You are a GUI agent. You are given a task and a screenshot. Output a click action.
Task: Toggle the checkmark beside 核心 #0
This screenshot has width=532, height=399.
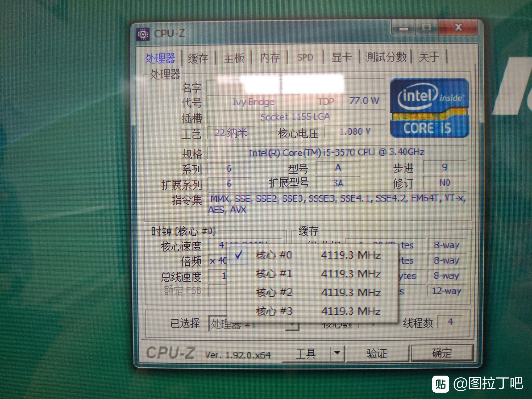(238, 255)
